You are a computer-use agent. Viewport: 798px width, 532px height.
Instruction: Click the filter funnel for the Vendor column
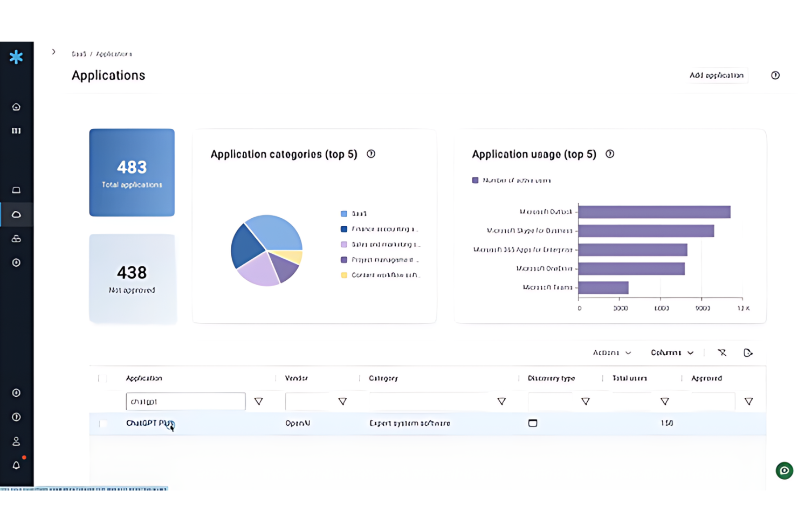coord(342,401)
